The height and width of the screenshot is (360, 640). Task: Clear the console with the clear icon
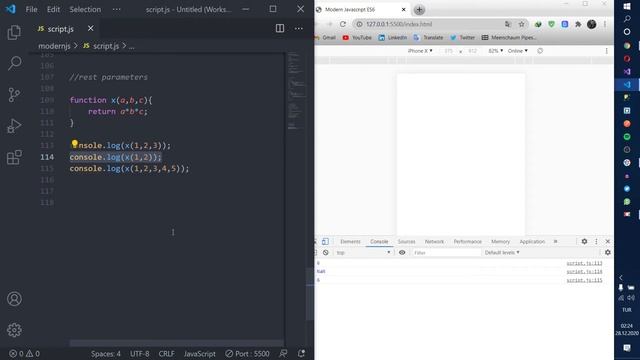tap(326, 253)
